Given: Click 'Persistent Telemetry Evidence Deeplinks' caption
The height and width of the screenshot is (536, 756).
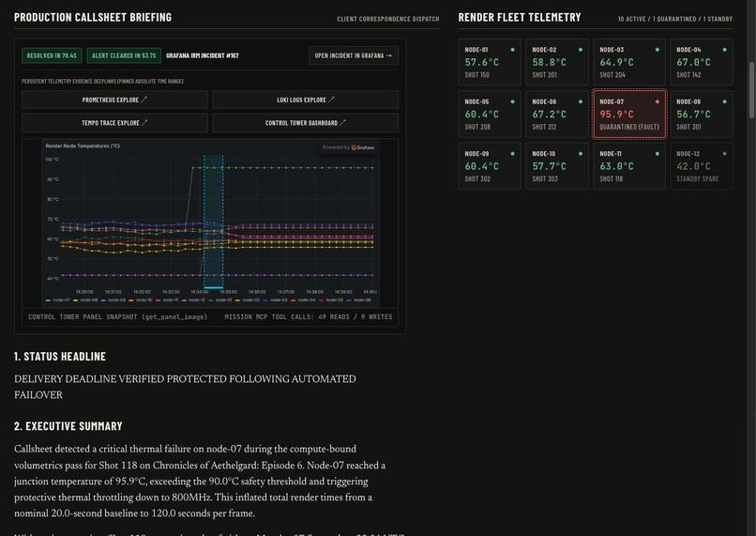Looking at the screenshot, I should pyautogui.click(x=102, y=82).
